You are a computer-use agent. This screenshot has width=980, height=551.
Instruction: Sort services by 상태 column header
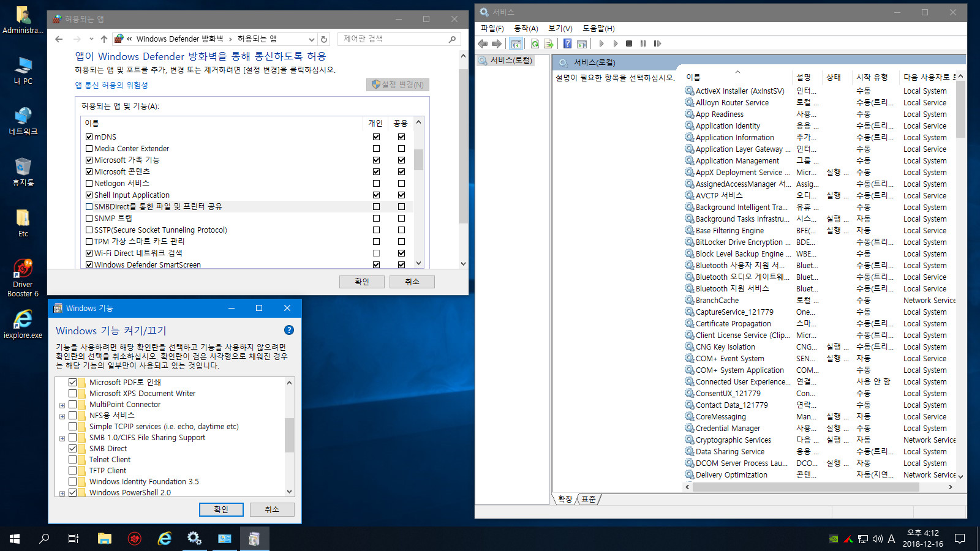[837, 77]
